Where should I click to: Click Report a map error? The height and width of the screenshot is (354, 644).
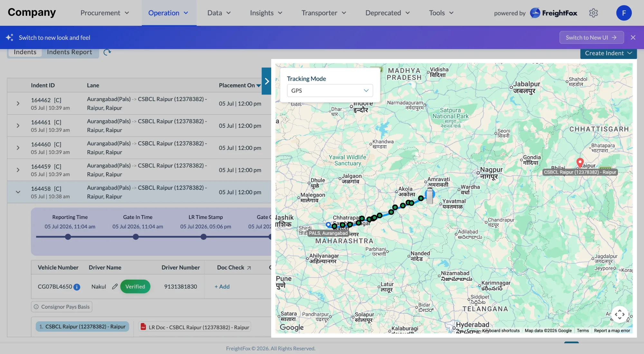click(612, 331)
